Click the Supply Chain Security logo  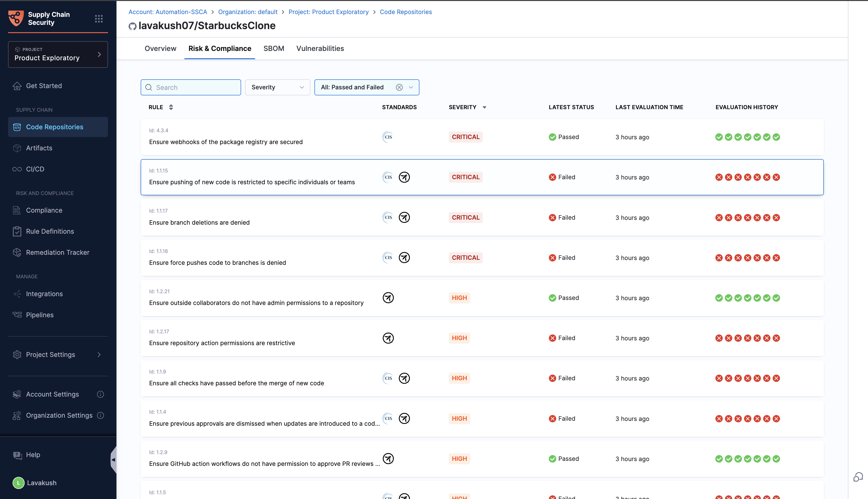coord(16,18)
